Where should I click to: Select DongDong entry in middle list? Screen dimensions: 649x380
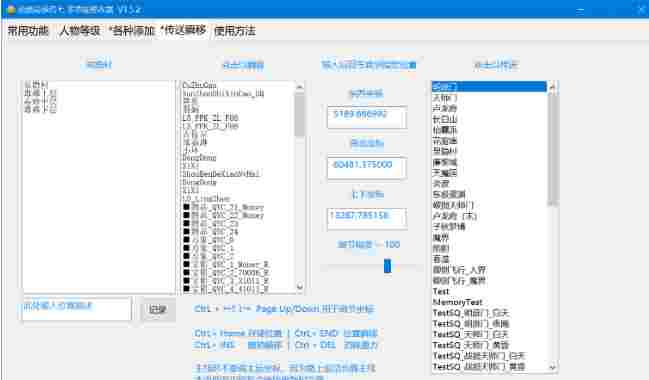[x=200, y=158]
